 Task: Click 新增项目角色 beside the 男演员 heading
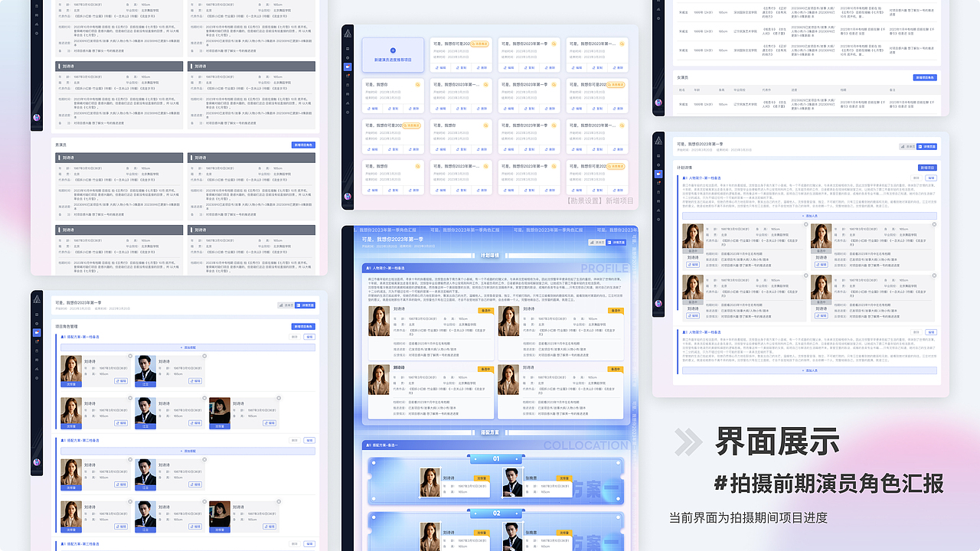coord(302,144)
